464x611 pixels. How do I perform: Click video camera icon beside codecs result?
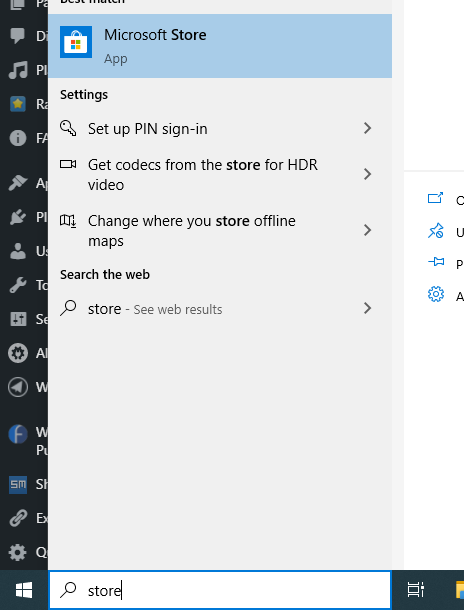68,164
